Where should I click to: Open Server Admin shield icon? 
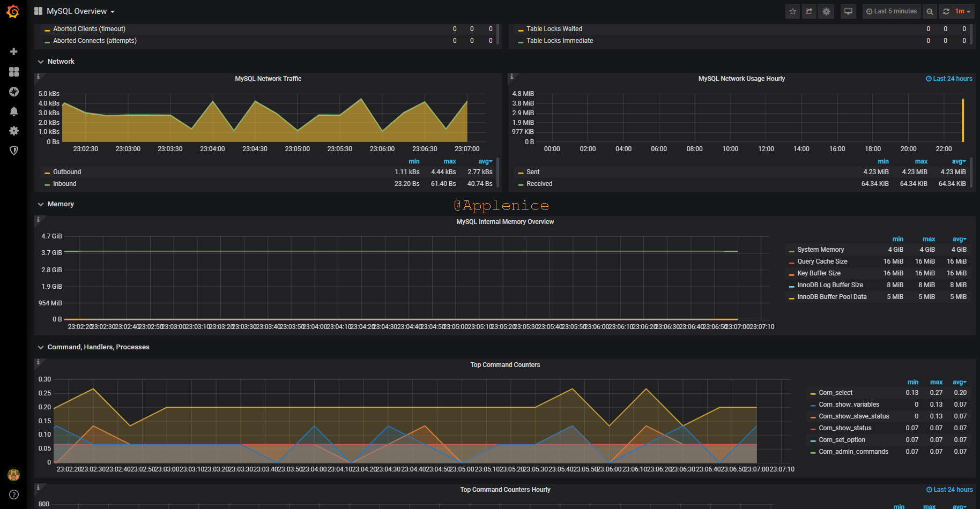tap(14, 151)
